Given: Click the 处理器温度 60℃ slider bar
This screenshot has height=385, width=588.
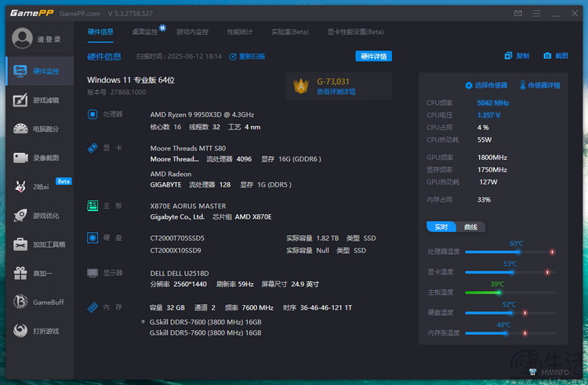Looking at the screenshot, I should click(x=510, y=252).
